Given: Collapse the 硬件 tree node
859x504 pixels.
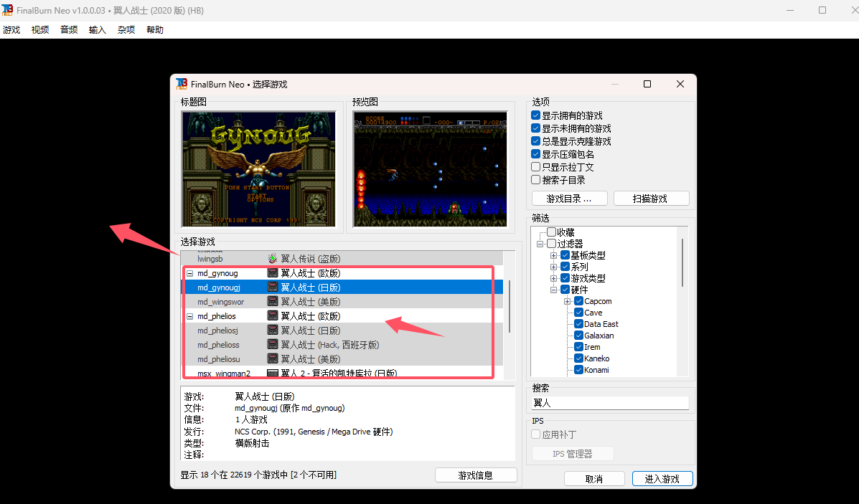Looking at the screenshot, I should (553, 290).
